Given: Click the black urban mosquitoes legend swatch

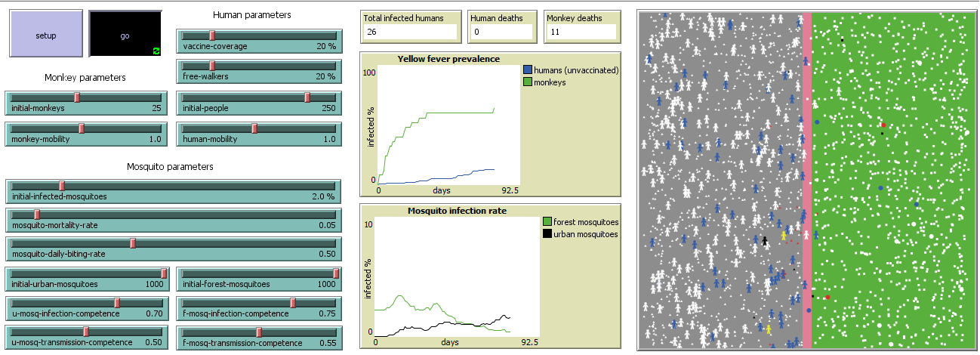Looking at the screenshot, I should coord(547,234).
